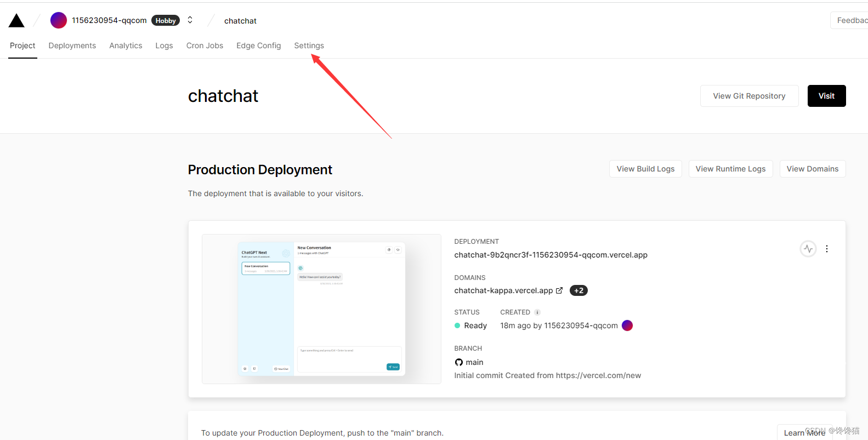Switch to the Edge Config tab
Screen dimensions: 868x440
click(x=258, y=45)
